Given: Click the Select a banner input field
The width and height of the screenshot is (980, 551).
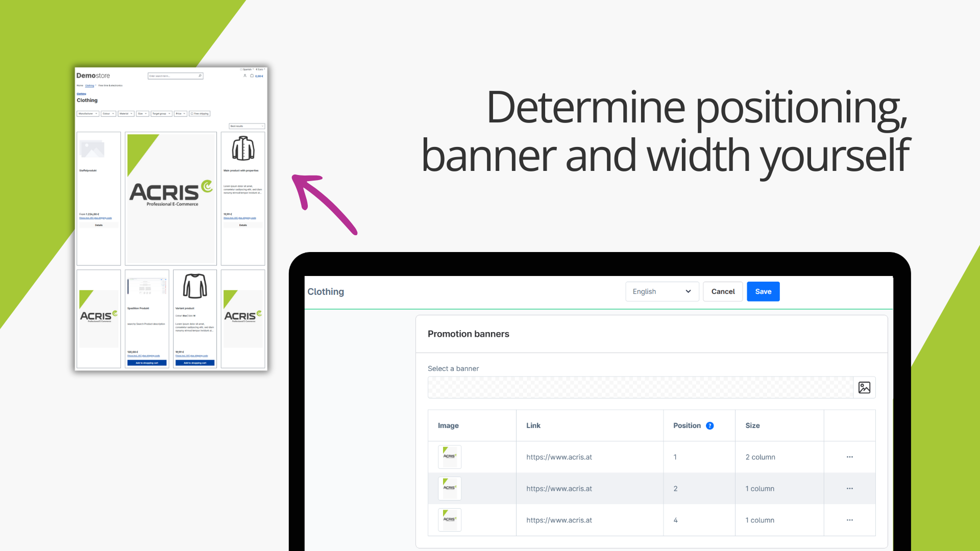Looking at the screenshot, I should pos(640,388).
